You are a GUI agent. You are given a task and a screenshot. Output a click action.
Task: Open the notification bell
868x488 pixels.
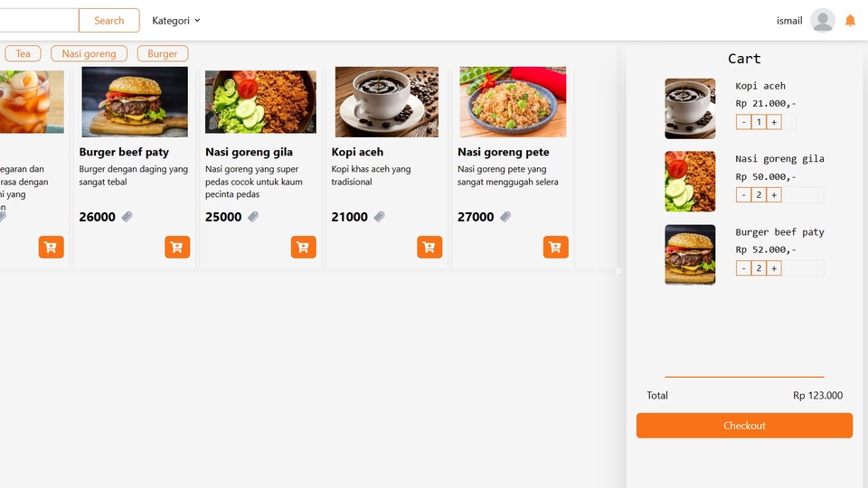pos(850,21)
